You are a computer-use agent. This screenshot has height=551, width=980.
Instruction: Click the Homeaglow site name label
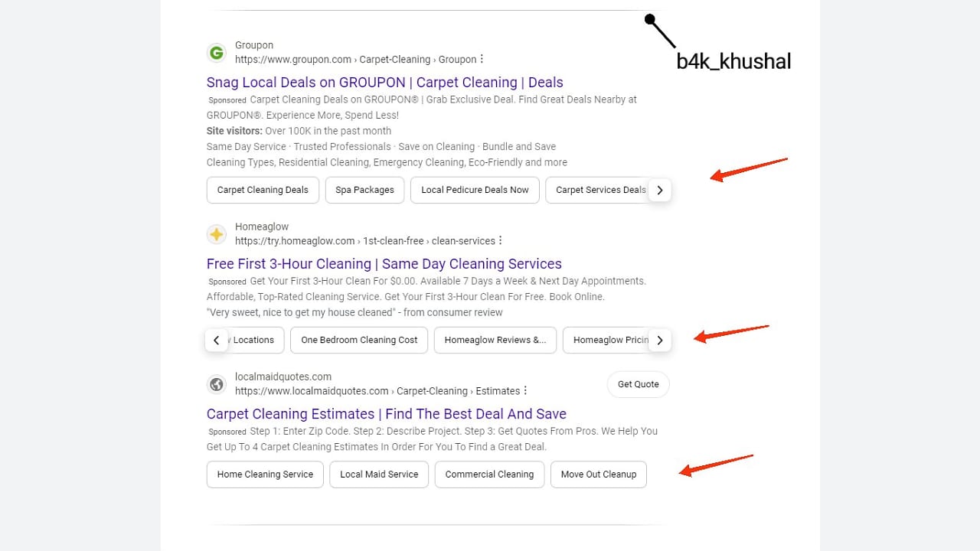click(x=262, y=227)
